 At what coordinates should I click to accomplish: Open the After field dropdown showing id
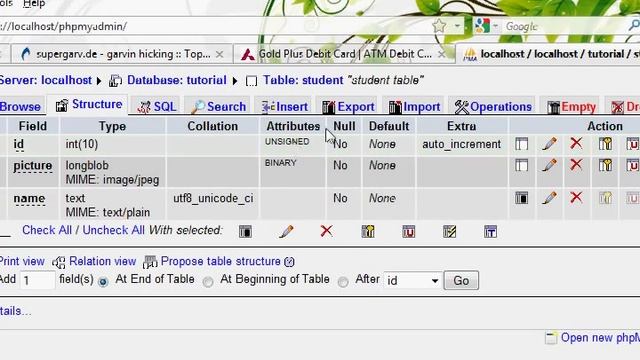tap(412, 281)
